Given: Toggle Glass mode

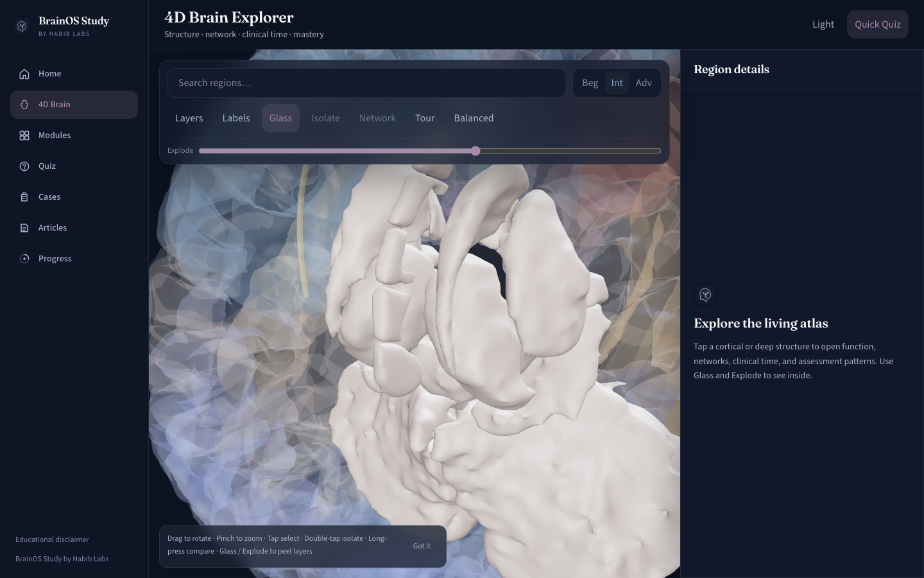Looking at the screenshot, I should coord(280,118).
